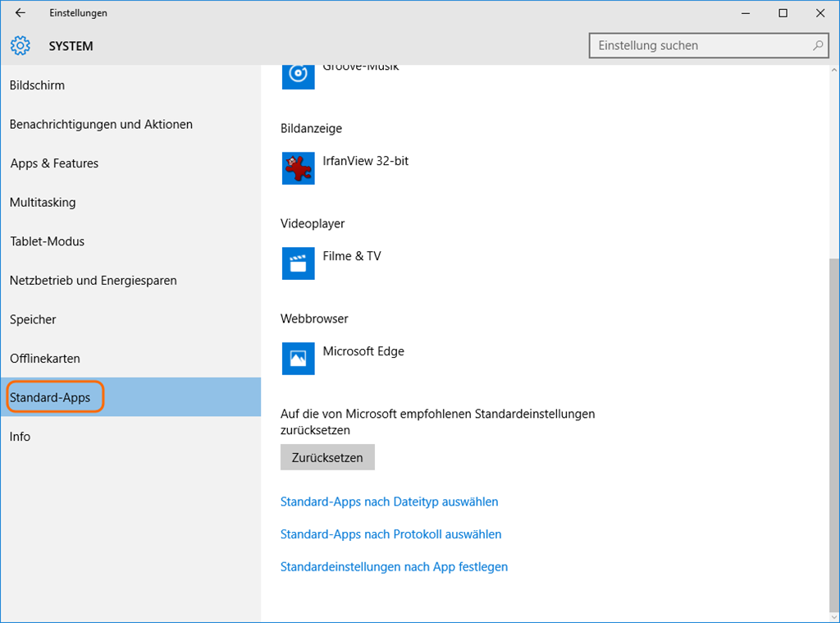Switch to Tablet-Modus settings
Viewport: 840px width, 623px height.
(x=47, y=241)
